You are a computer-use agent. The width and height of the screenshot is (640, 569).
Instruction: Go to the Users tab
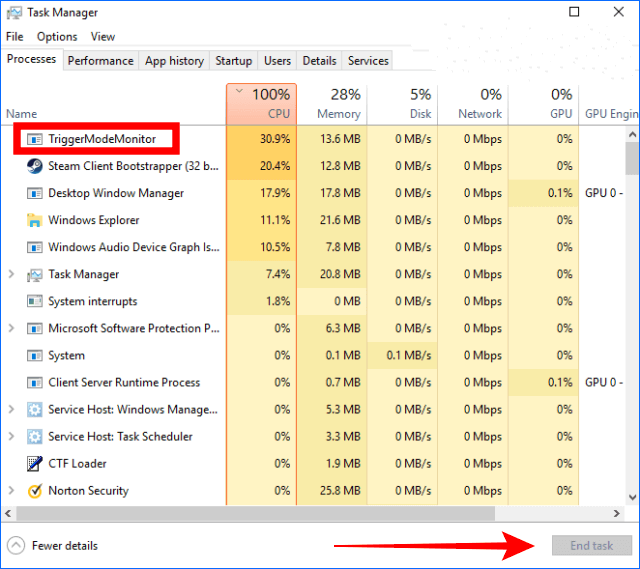point(277,61)
